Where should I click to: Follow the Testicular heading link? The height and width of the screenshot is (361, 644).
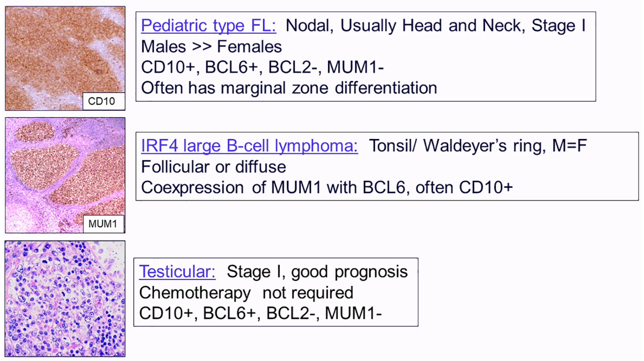coord(177,272)
